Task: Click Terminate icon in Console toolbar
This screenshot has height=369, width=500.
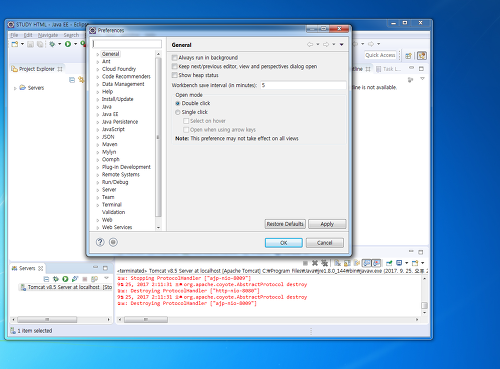Action: pyautogui.click(x=305, y=263)
